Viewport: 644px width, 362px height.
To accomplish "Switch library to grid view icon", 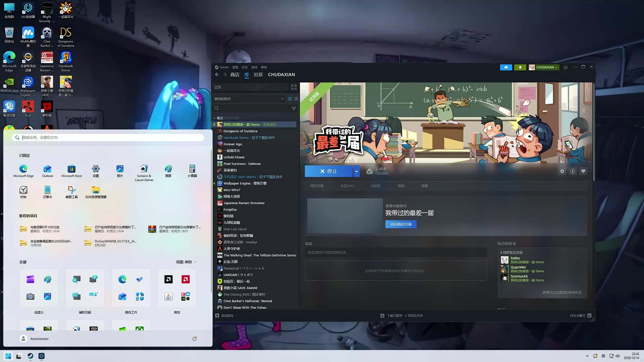I will coord(294,87).
